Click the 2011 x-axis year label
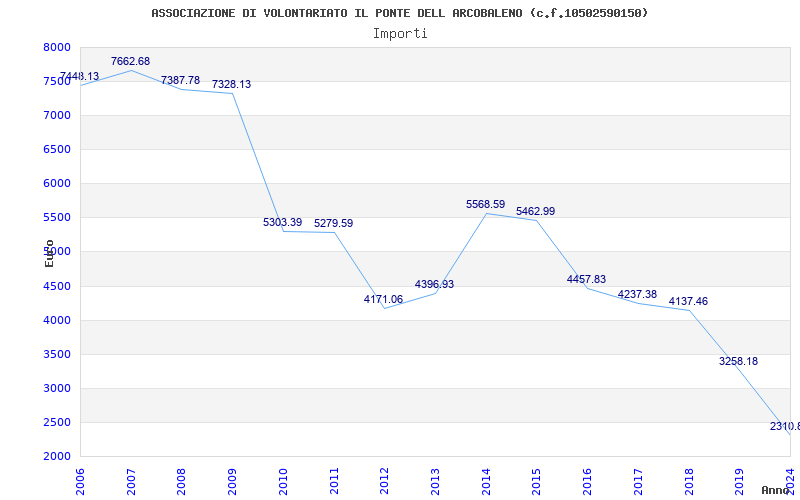The height and width of the screenshot is (500, 800). 334,481
